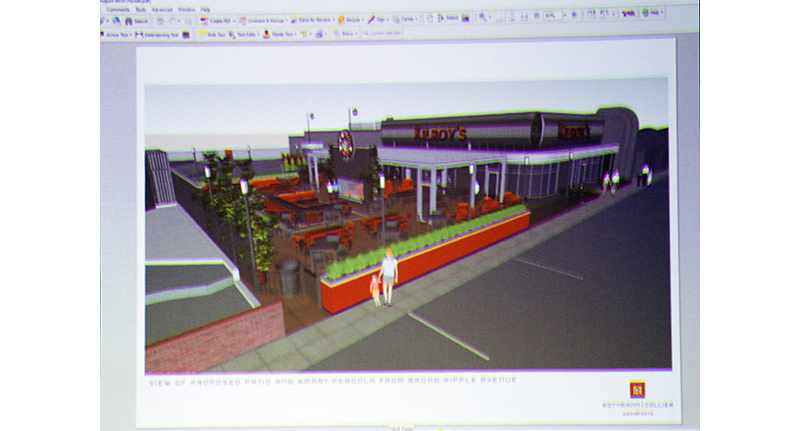This screenshot has width=800, height=431.
Task: Open the Help menu in menu bar
Action: pos(205,10)
